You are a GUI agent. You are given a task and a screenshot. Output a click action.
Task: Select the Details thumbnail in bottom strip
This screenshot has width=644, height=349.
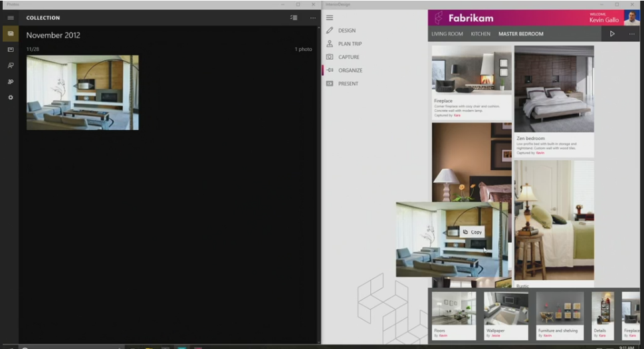603,315
